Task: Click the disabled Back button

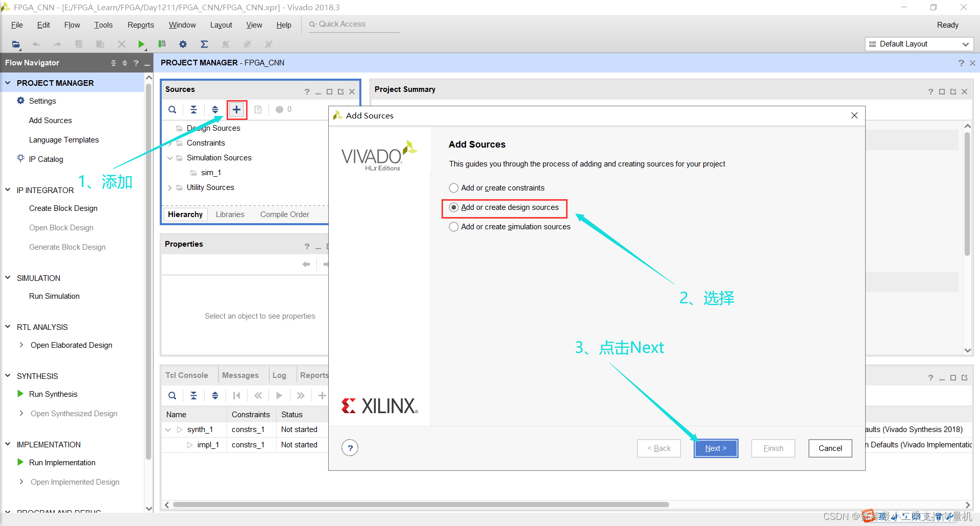Action: point(659,448)
